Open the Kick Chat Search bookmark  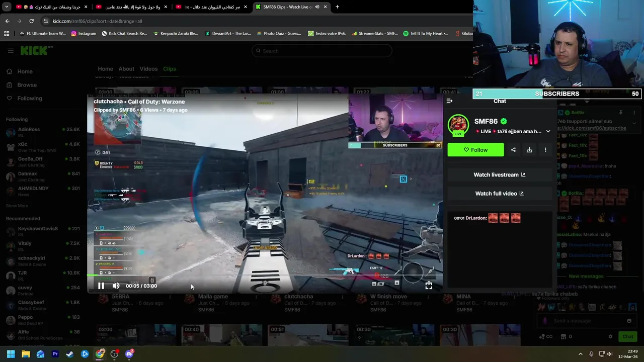coord(124,34)
